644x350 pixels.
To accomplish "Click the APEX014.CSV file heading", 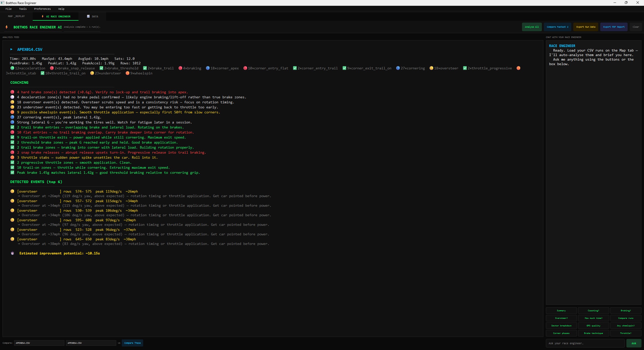I will click(x=30, y=50).
